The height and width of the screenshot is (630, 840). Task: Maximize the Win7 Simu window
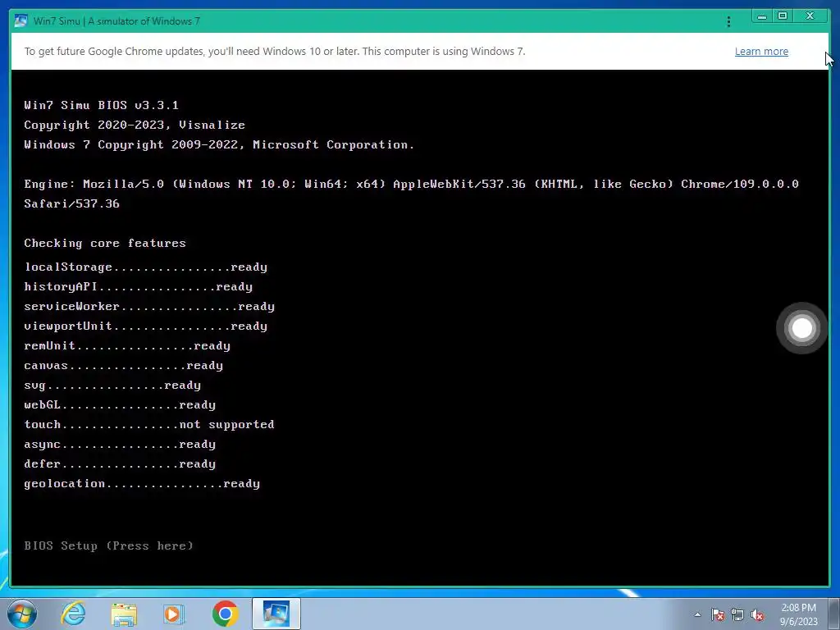783,16
